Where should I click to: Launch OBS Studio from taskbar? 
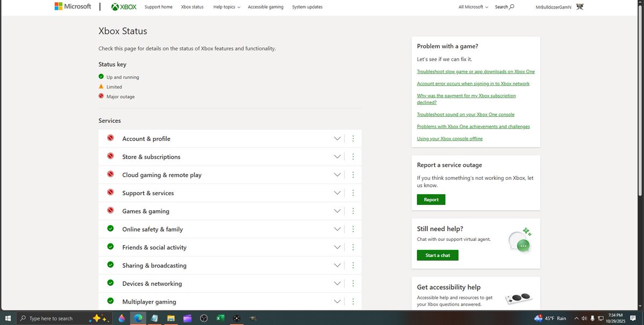[203, 318]
